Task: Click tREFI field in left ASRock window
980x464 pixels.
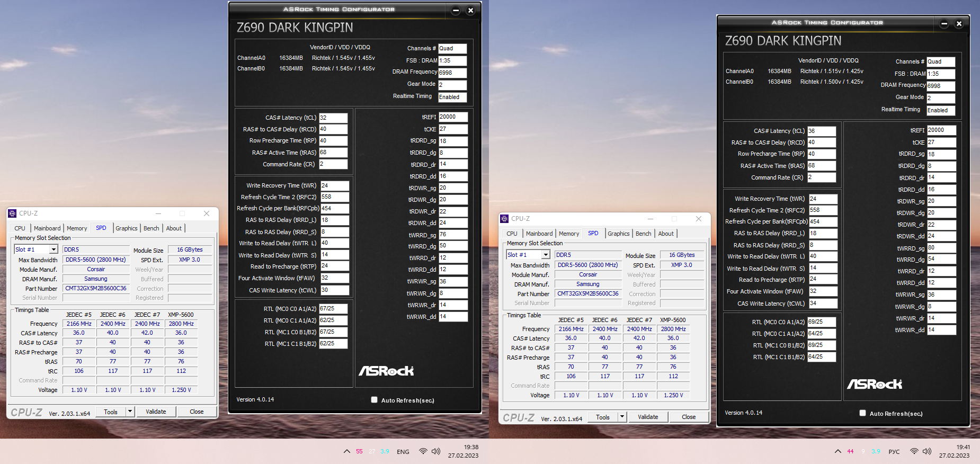Action: [x=453, y=117]
